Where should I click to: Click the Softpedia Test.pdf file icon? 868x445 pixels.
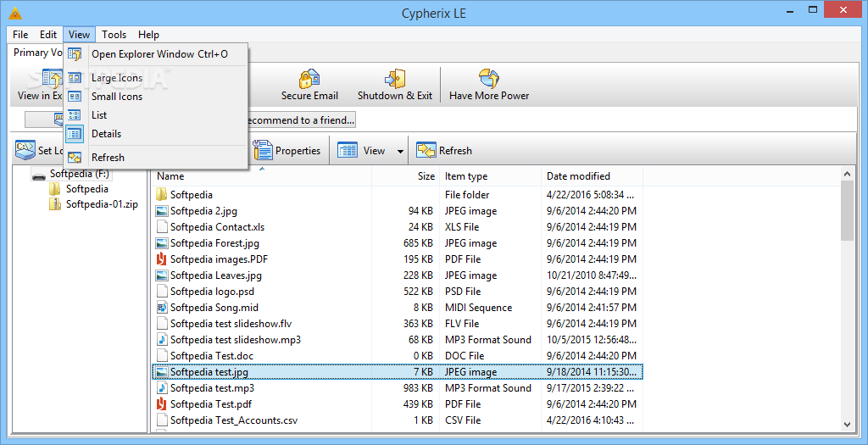[x=162, y=404]
